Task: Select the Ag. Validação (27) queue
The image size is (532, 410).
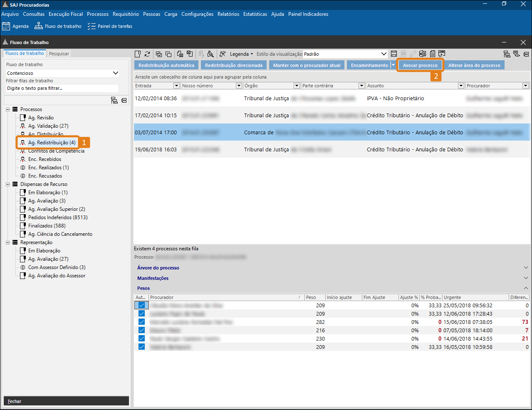Action: pyautogui.click(x=48, y=126)
